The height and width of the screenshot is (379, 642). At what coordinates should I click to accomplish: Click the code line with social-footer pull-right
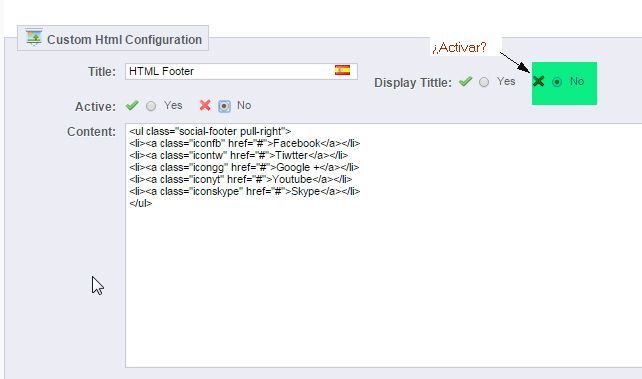210,131
